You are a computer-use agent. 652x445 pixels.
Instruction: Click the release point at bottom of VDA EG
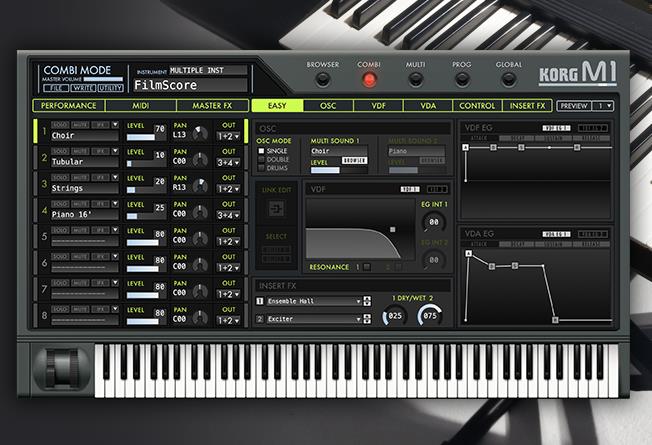point(555,320)
